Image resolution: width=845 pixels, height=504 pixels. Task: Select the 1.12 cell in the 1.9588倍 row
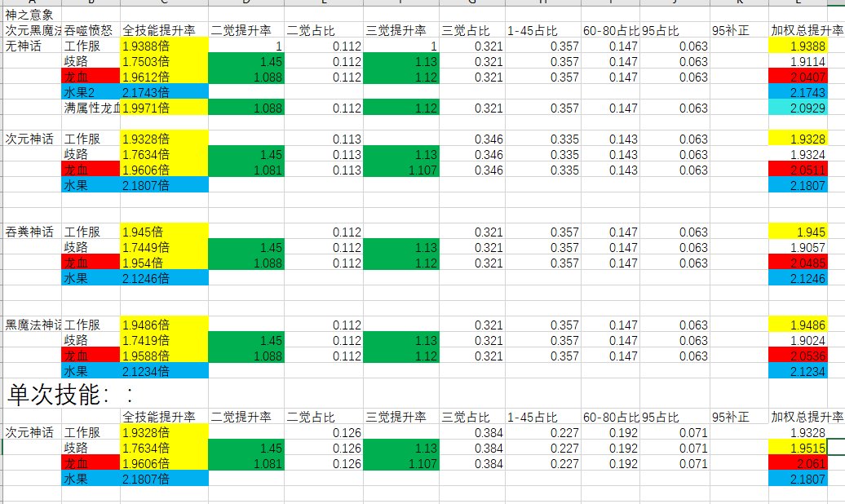tap(401, 356)
